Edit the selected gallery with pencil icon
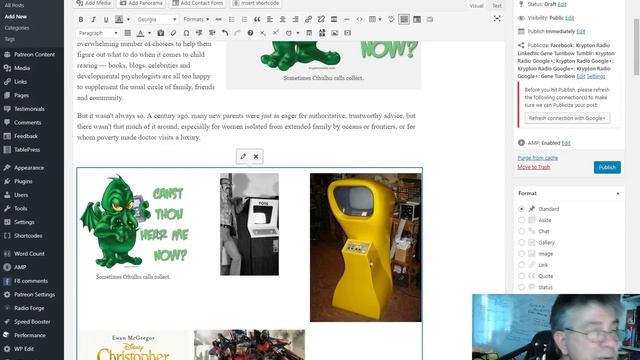This screenshot has height=360, width=640. (x=243, y=156)
